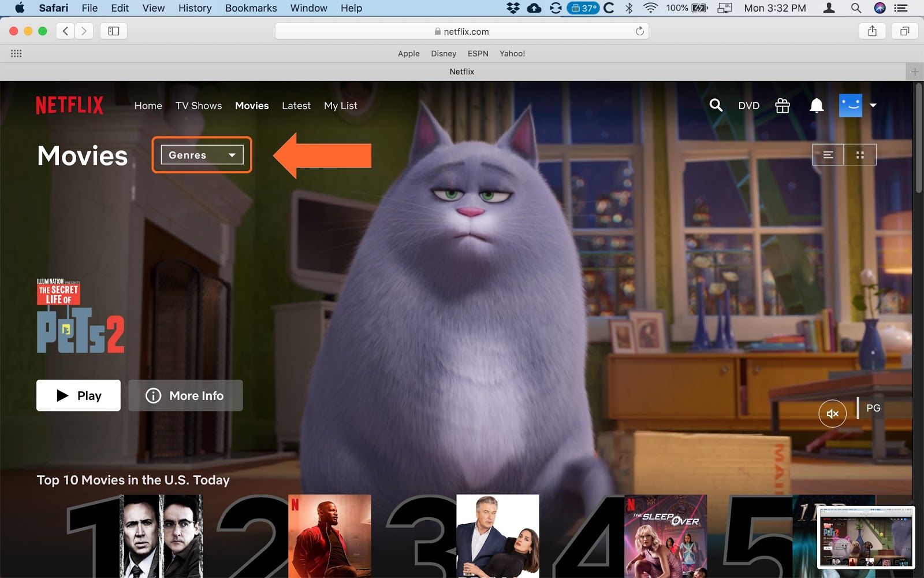Open the number 2 ranked movie poster
The image size is (924, 578).
pos(329,536)
